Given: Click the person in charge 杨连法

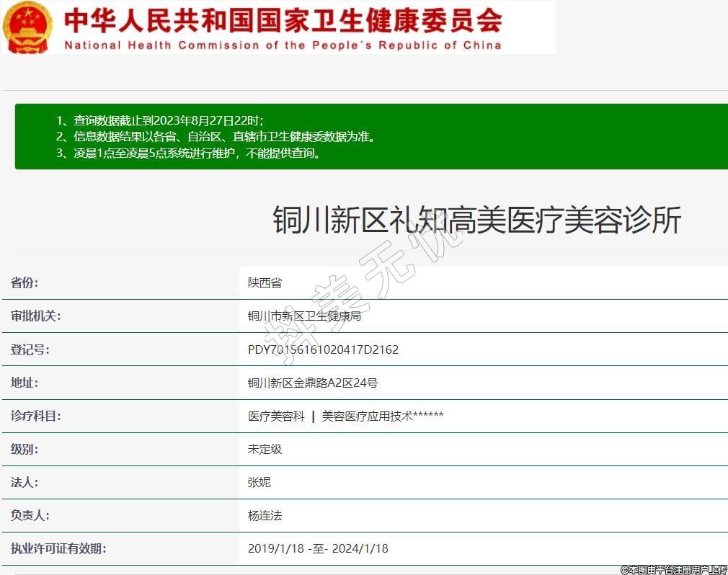Looking at the screenshot, I should (265, 516).
